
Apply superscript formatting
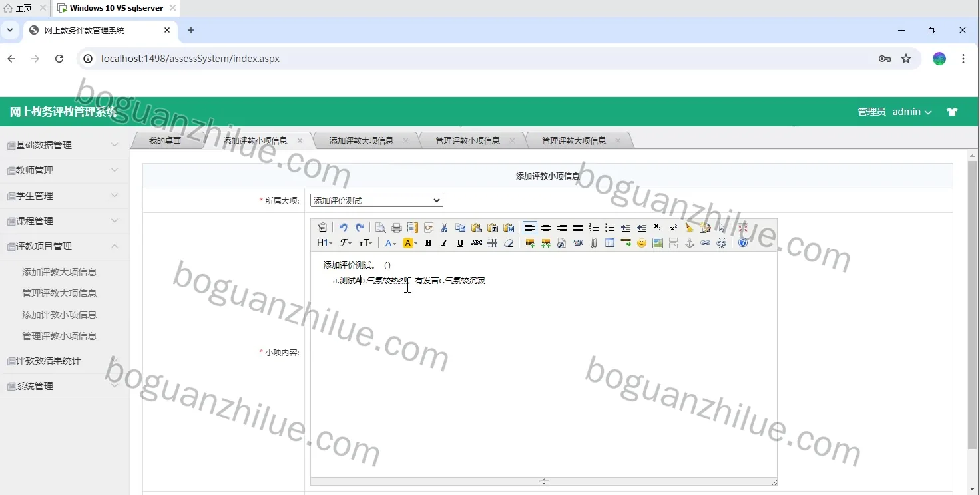tap(674, 228)
